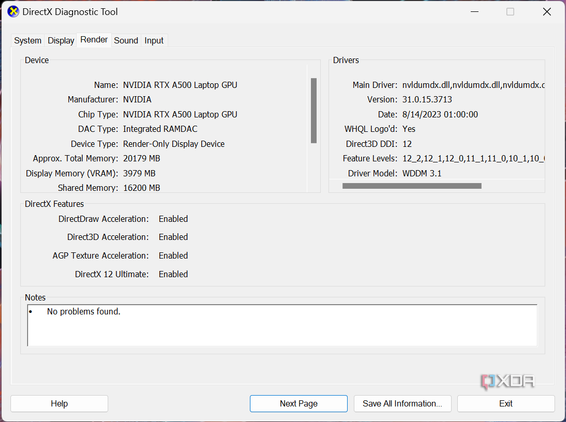Click the Main Driver nvldumdx.dll value
Image resolution: width=566 pixels, height=422 pixels.
click(473, 85)
